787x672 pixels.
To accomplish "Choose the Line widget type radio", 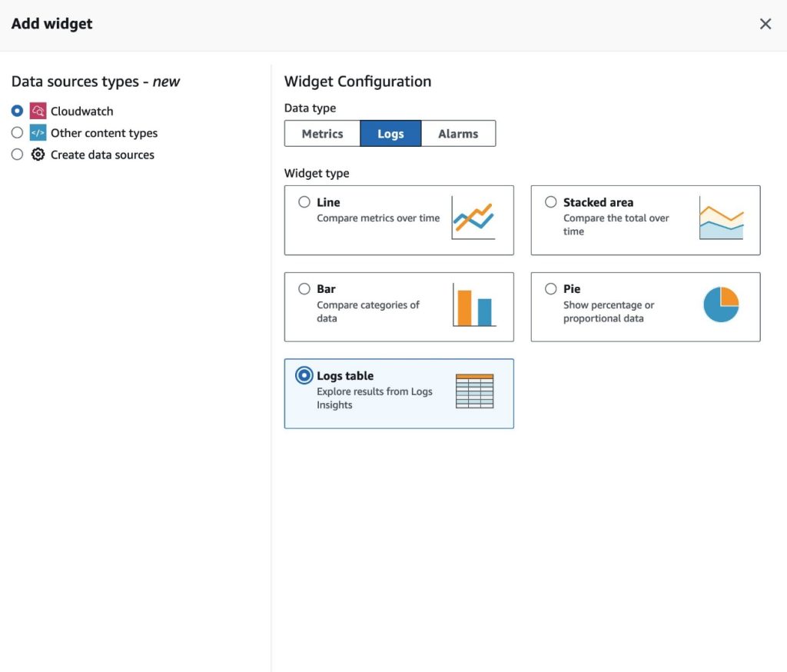I will point(304,202).
